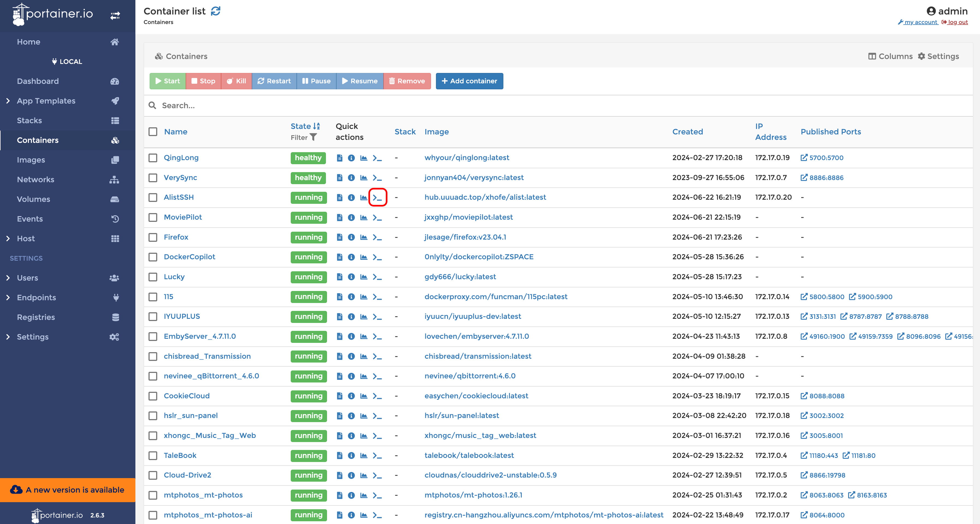The image size is (980, 524).
Task: Open whyour/qinglong:latest image link
Action: (467, 158)
